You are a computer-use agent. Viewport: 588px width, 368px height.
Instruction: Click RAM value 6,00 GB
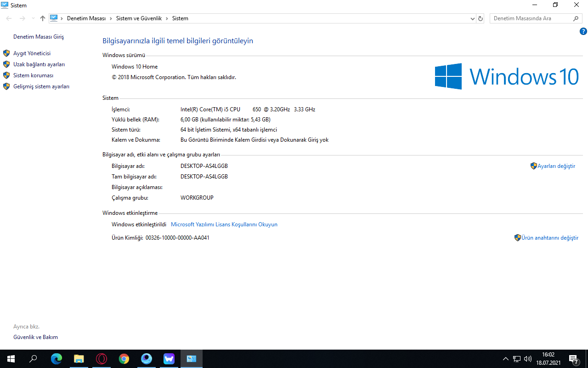click(x=226, y=120)
